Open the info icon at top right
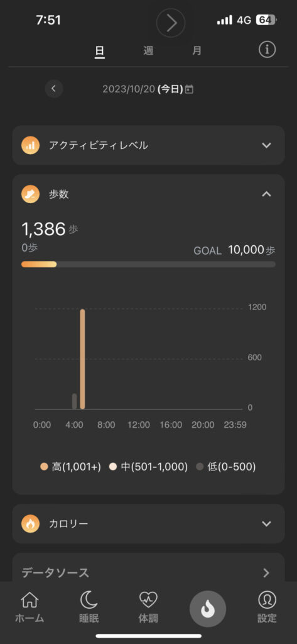The width and height of the screenshot is (297, 644). [267, 50]
